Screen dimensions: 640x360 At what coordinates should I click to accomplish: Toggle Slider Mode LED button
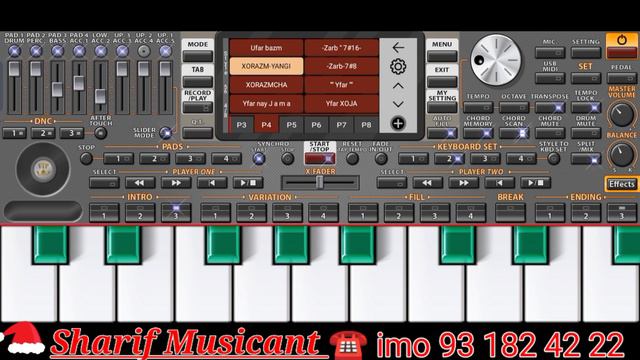pos(166,133)
